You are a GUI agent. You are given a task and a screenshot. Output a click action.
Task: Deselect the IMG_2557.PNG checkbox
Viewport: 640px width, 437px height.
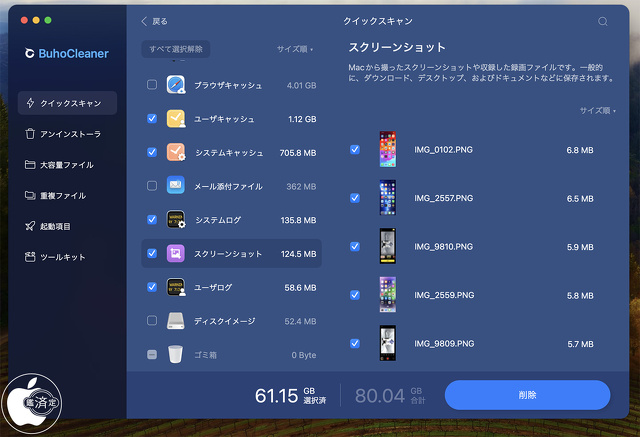tap(355, 198)
